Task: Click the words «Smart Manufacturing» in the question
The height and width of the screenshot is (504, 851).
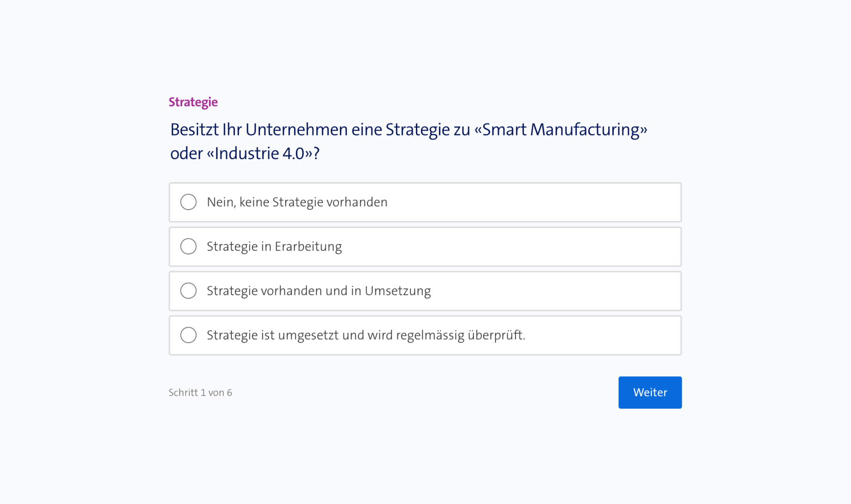Action: pyautogui.click(x=561, y=130)
